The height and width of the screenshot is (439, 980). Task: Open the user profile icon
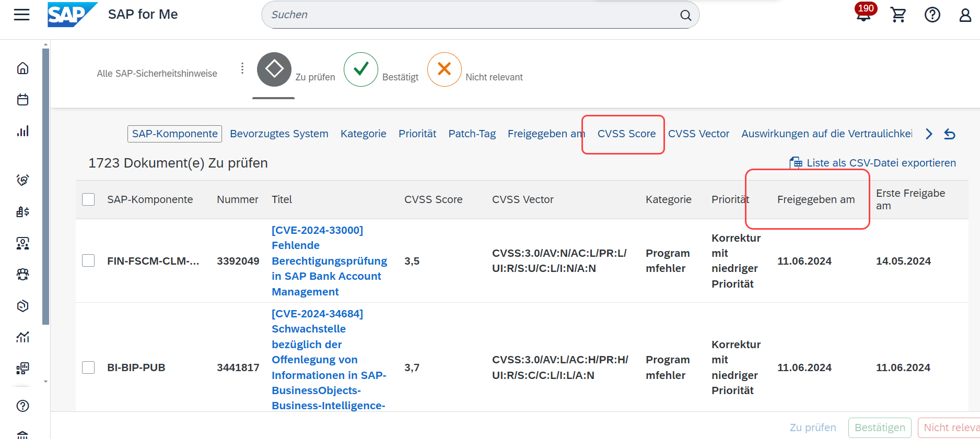[x=965, y=15]
